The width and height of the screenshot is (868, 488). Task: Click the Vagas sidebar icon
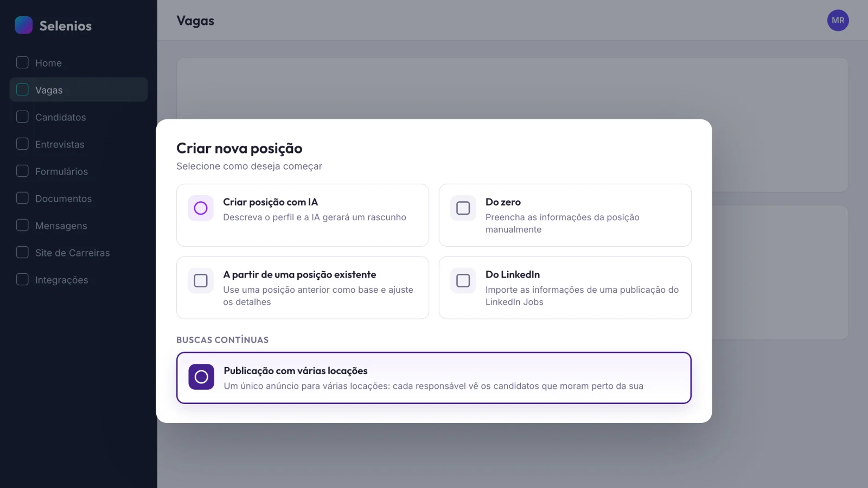[22, 89]
